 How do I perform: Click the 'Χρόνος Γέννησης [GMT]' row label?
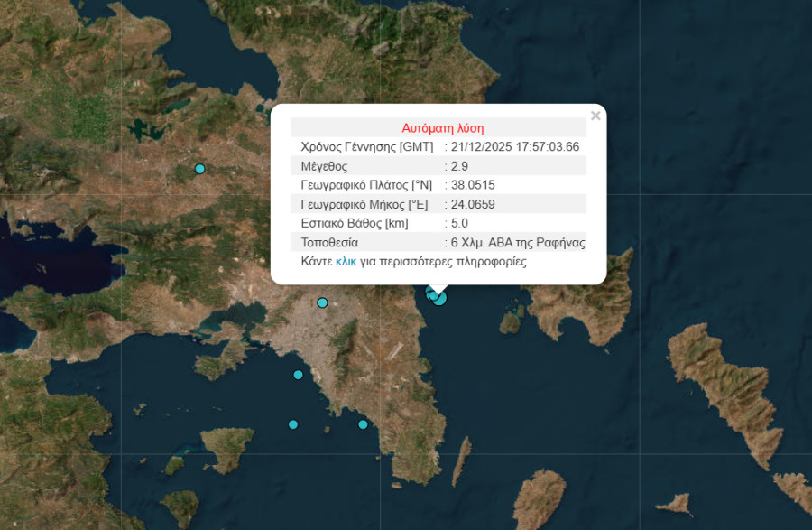coord(366,147)
